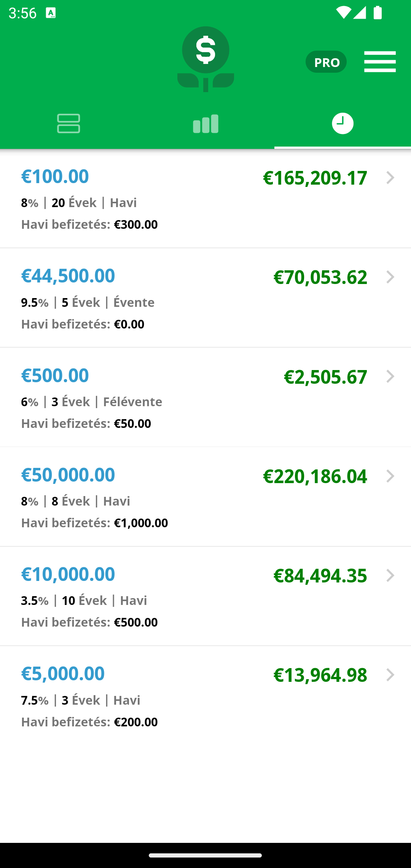This screenshot has height=868, width=411.
Task: Open chevron next to €220,186.04
Action: pyautogui.click(x=390, y=476)
